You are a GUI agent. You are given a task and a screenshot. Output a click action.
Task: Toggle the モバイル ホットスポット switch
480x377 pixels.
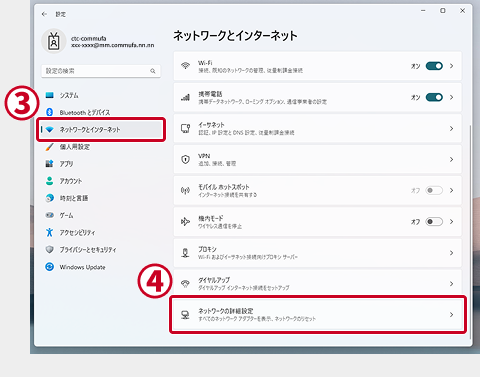click(x=434, y=190)
